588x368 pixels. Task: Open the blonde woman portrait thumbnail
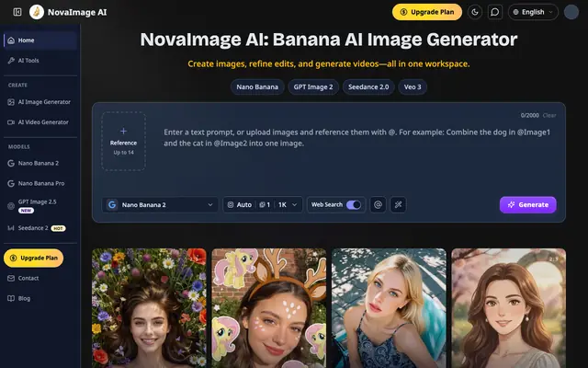389,308
